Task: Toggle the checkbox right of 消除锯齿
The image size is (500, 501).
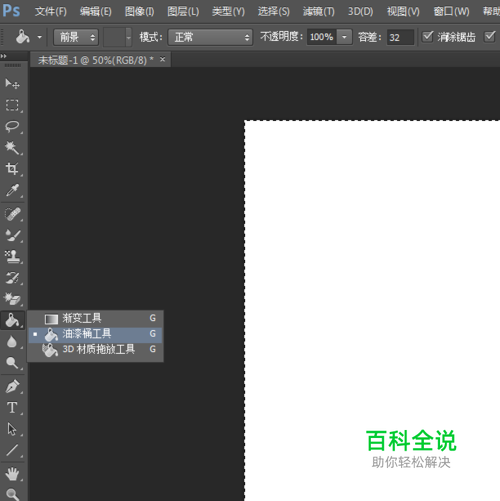Action: [489, 36]
